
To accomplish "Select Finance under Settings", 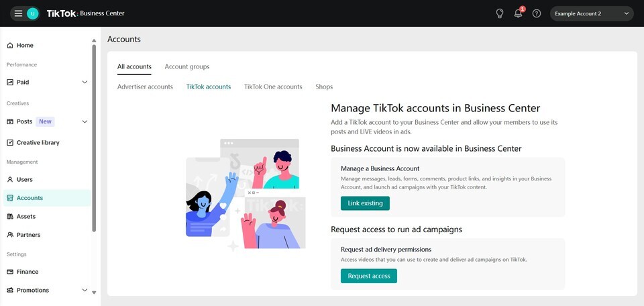I will [x=27, y=272].
